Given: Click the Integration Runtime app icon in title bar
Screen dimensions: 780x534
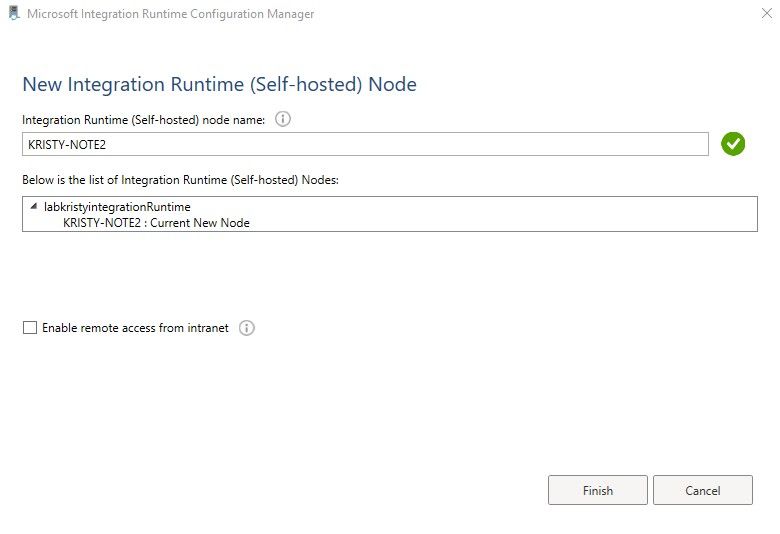Looking at the screenshot, I should pos(12,14).
